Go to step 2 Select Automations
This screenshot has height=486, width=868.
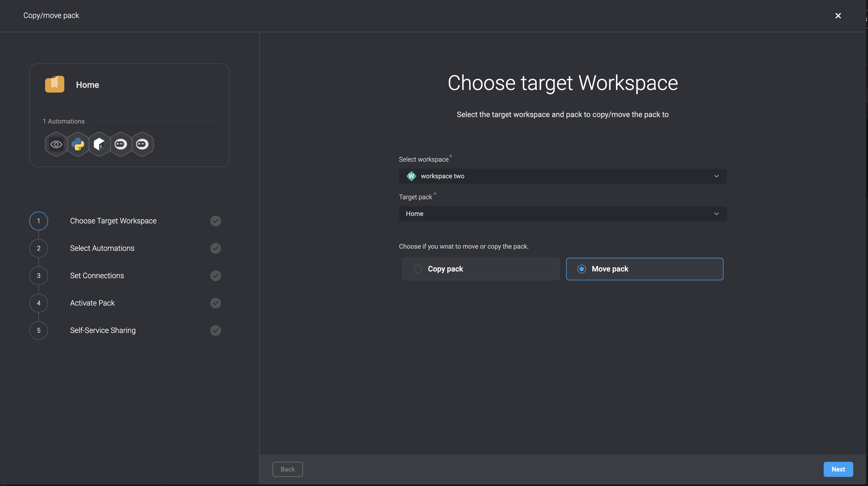(102, 248)
